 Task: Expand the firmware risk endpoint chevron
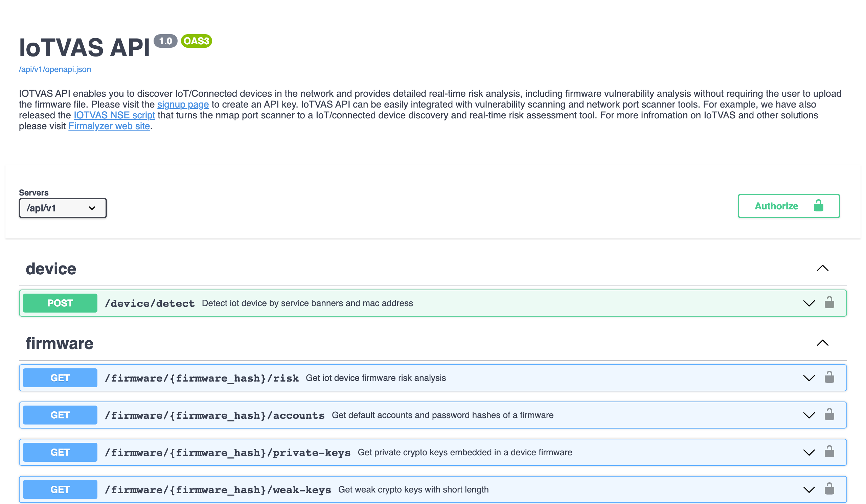809,378
